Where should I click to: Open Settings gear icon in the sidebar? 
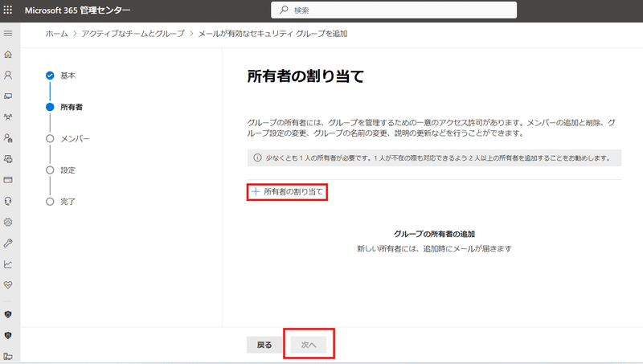coord(8,222)
